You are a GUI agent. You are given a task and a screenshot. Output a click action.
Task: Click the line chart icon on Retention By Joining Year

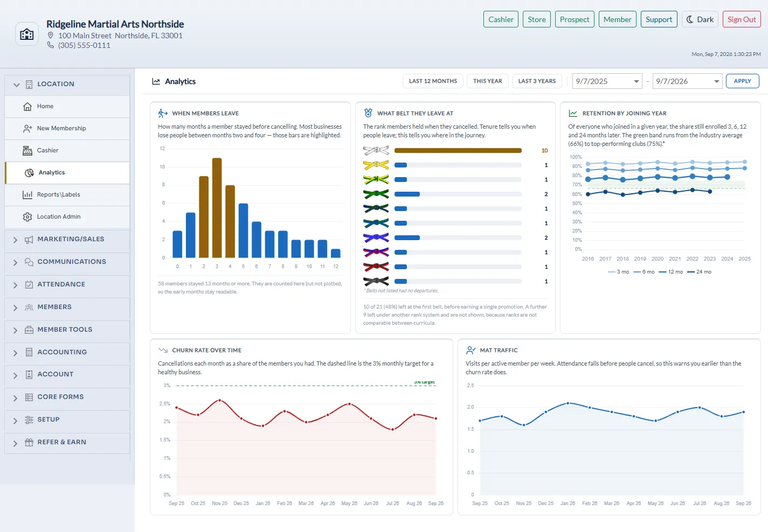click(x=573, y=113)
